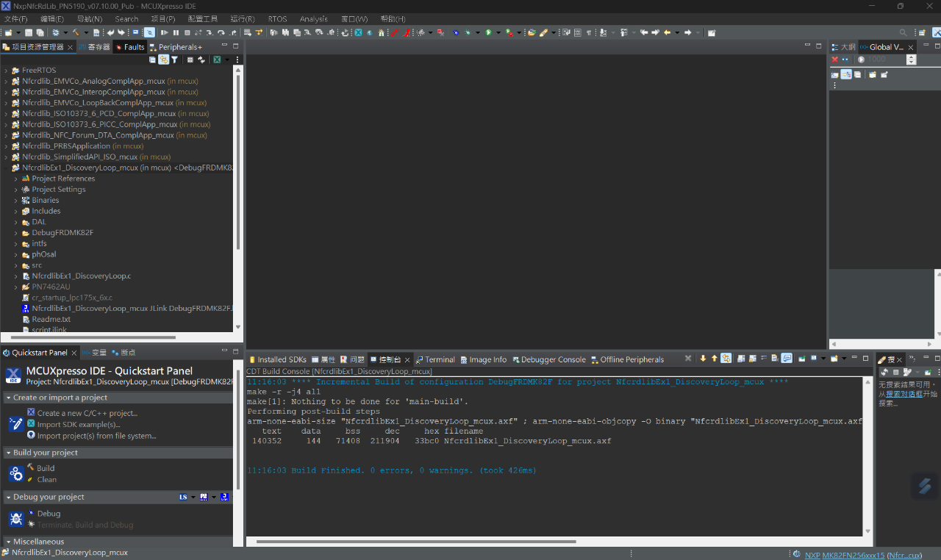The width and height of the screenshot is (941, 560).
Task: Click the Filter icon in Project Explorer toolbar
Action: coord(174,60)
